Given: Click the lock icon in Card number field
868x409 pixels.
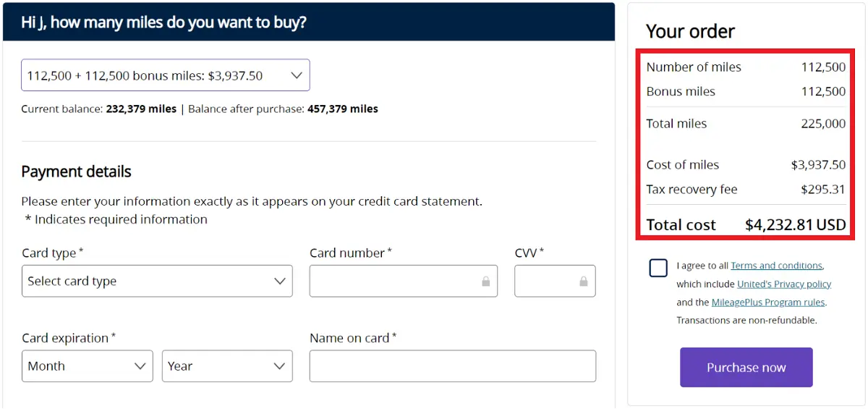Looking at the screenshot, I should [x=486, y=281].
